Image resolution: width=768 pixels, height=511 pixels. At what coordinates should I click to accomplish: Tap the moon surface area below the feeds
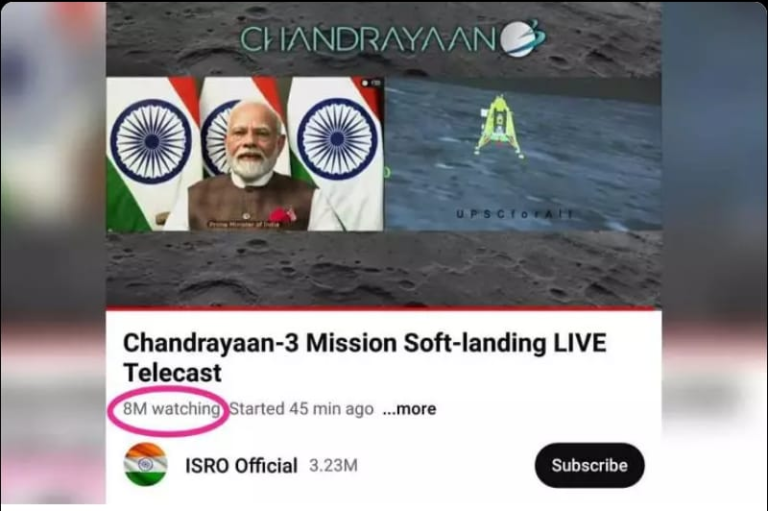point(384,268)
